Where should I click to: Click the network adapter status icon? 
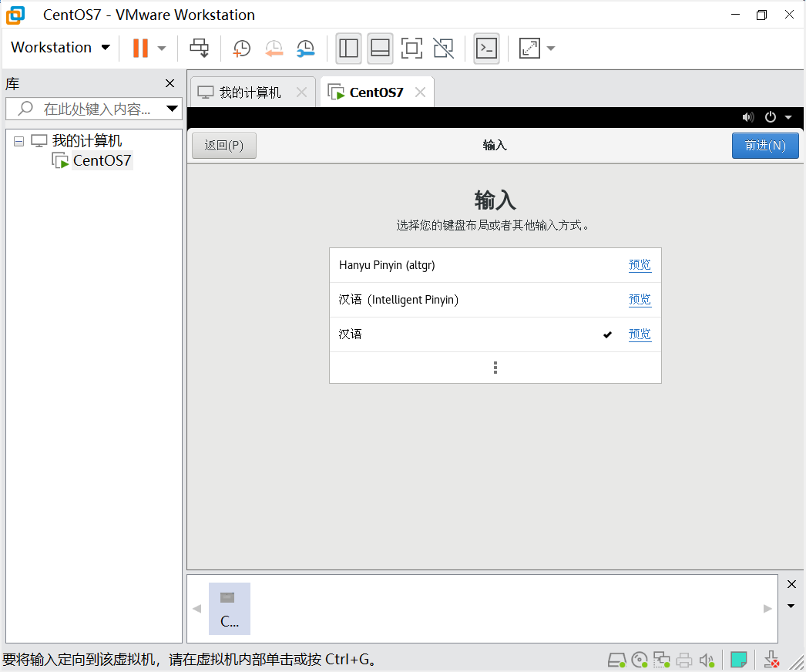tap(662, 660)
